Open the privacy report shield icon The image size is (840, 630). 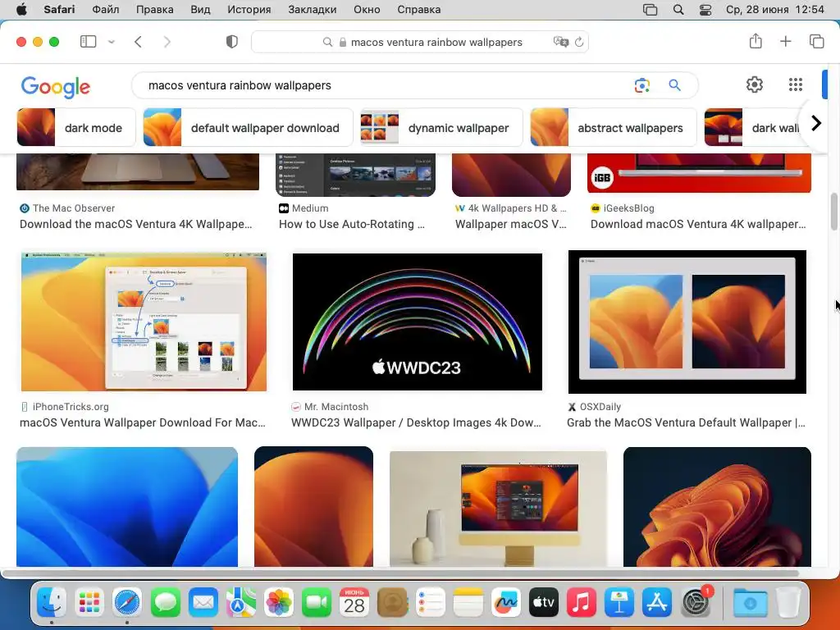231,42
